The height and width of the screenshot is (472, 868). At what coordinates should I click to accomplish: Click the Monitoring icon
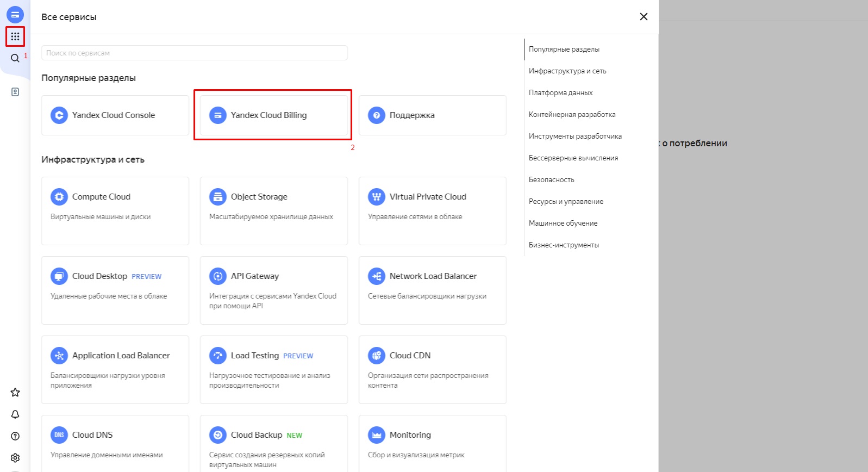pyautogui.click(x=377, y=435)
